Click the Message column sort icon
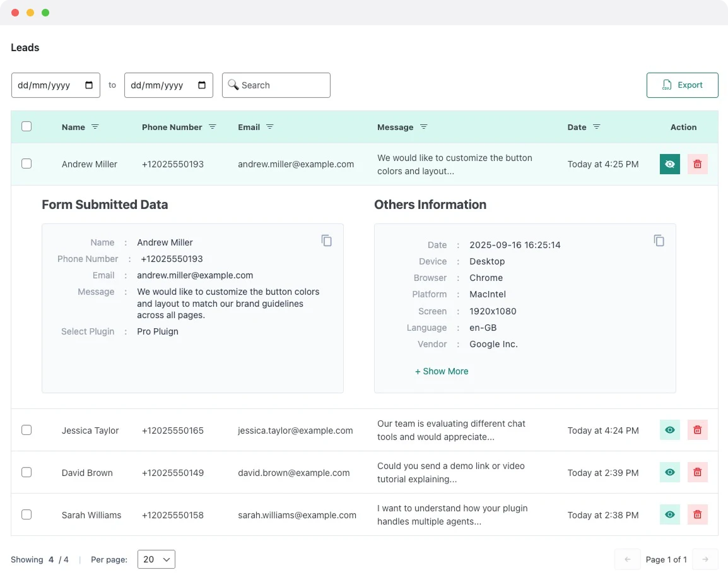The height and width of the screenshot is (582, 728). coord(424,127)
